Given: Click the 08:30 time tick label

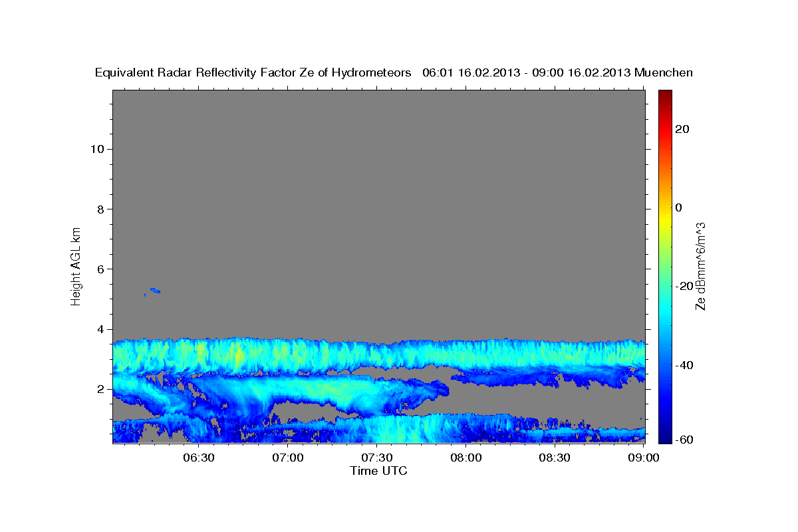Looking at the screenshot, I should (x=554, y=458).
